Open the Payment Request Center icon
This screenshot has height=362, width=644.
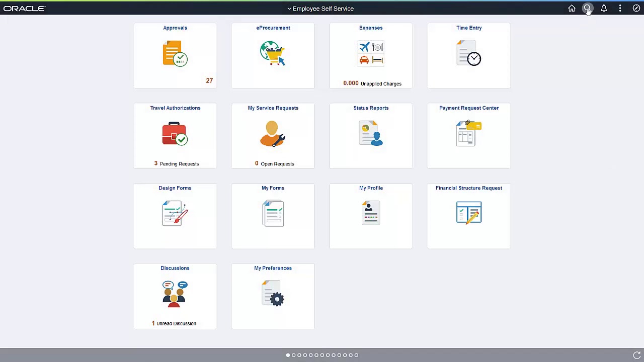(469, 133)
